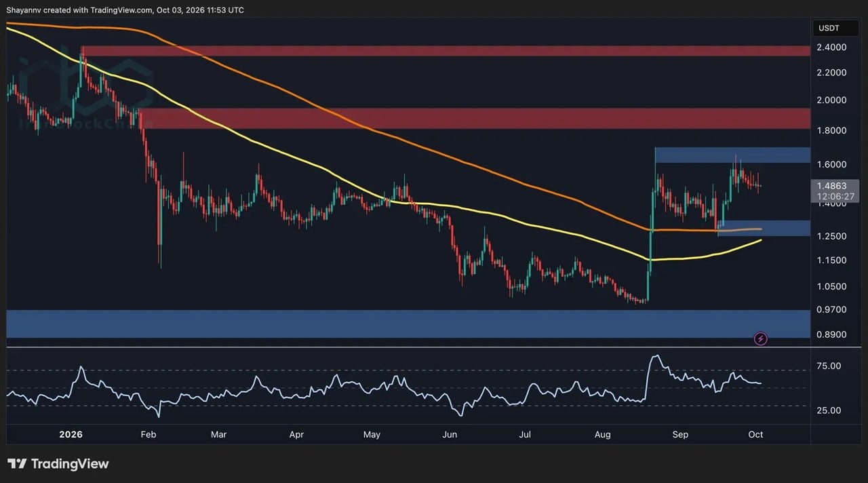868x483 pixels.
Task: Click the 2026 label on time axis
Action: [70, 435]
